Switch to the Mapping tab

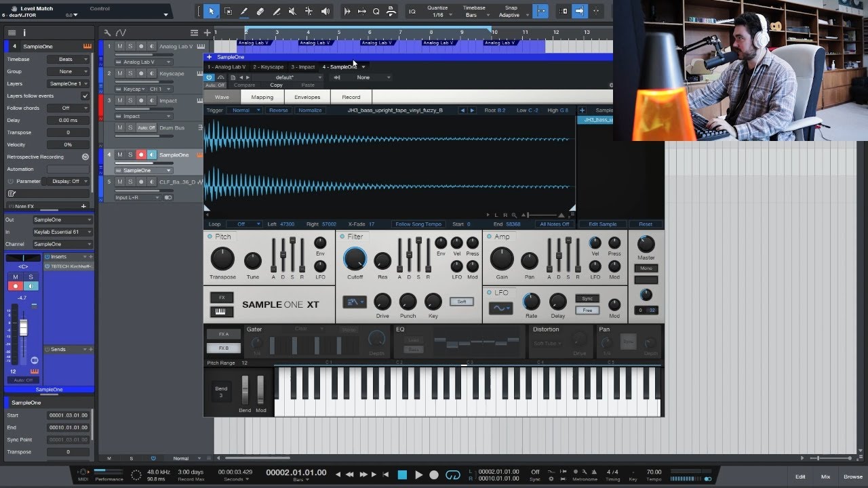(262, 97)
